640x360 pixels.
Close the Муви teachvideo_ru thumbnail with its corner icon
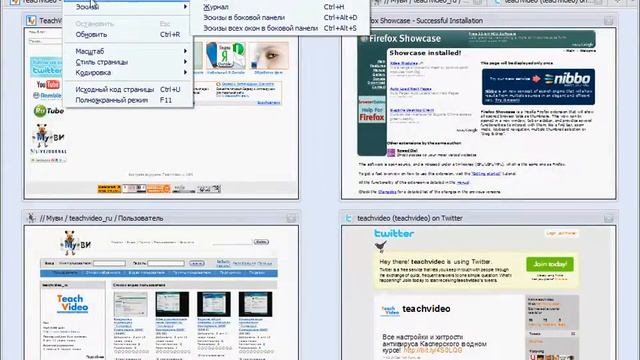click(291, 218)
